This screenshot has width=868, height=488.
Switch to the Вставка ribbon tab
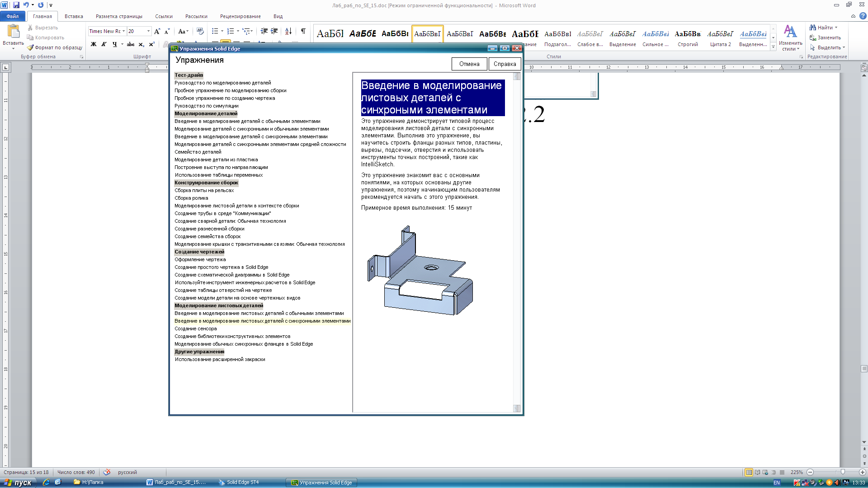point(74,16)
